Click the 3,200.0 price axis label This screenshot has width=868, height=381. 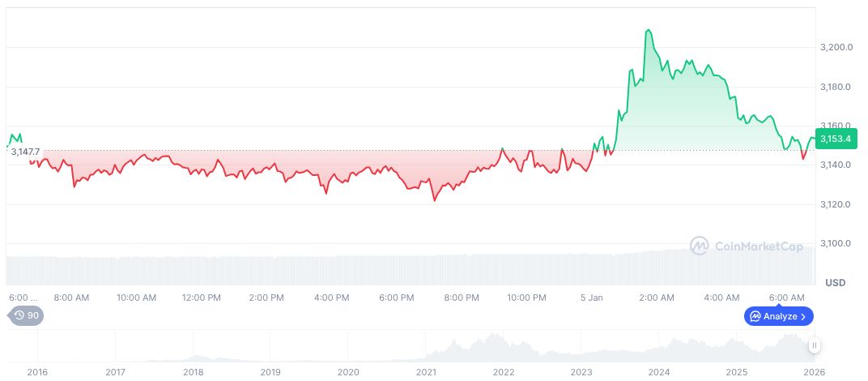coord(835,48)
